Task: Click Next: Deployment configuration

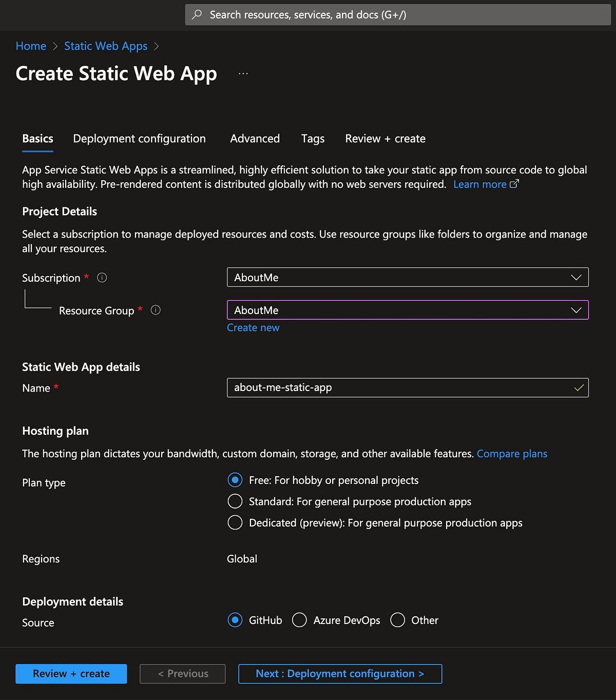Action: tap(340, 673)
